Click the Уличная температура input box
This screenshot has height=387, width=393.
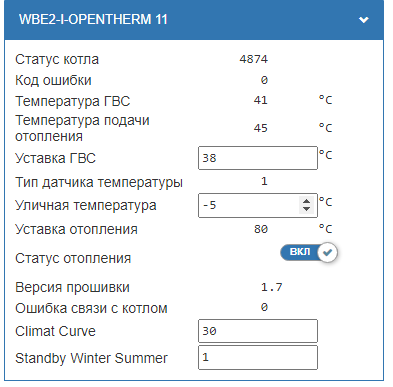pos(258,205)
